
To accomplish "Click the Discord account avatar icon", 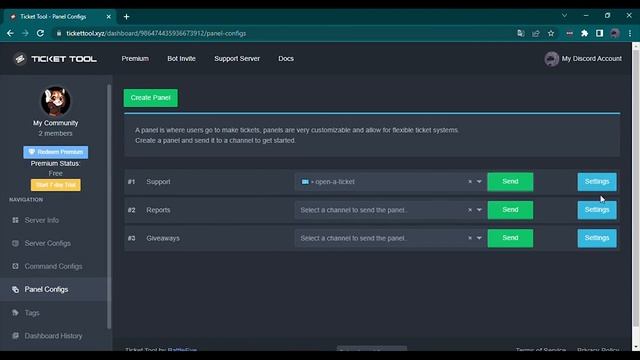I will tap(551, 59).
